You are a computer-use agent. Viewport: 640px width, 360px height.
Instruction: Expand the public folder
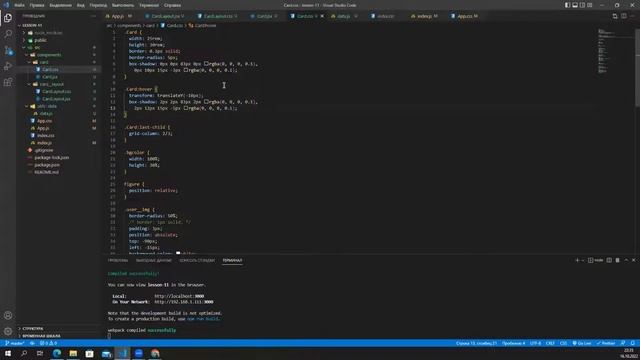pyautogui.click(x=40, y=40)
